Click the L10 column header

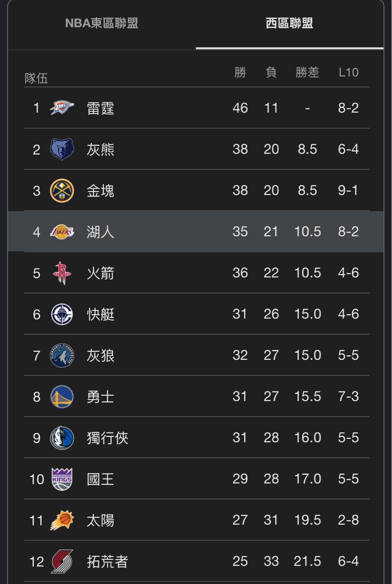point(348,72)
